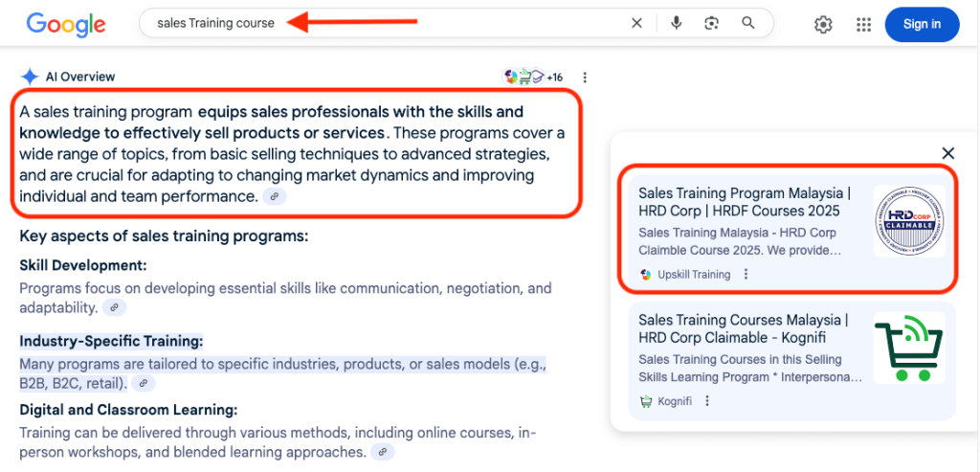Click link chip after 'adaptability.'
Image resolution: width=980 pixels, height=472 pixels.
pyautogui.click(x=115, y=307)
